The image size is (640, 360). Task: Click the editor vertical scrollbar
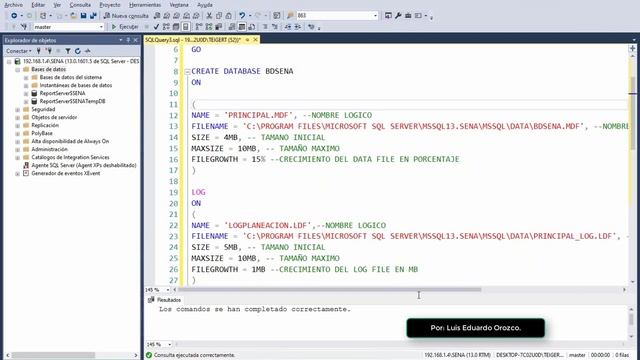click(632, 114)
